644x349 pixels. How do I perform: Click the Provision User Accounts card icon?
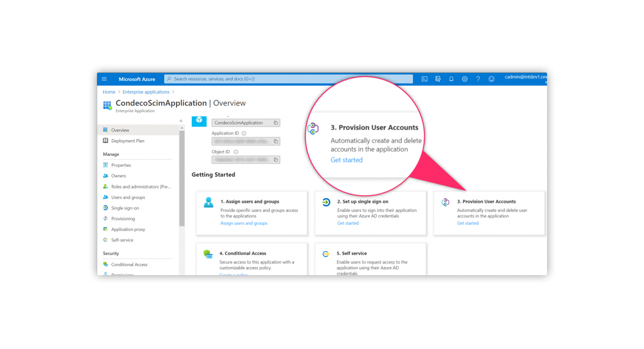pos(445,202)
